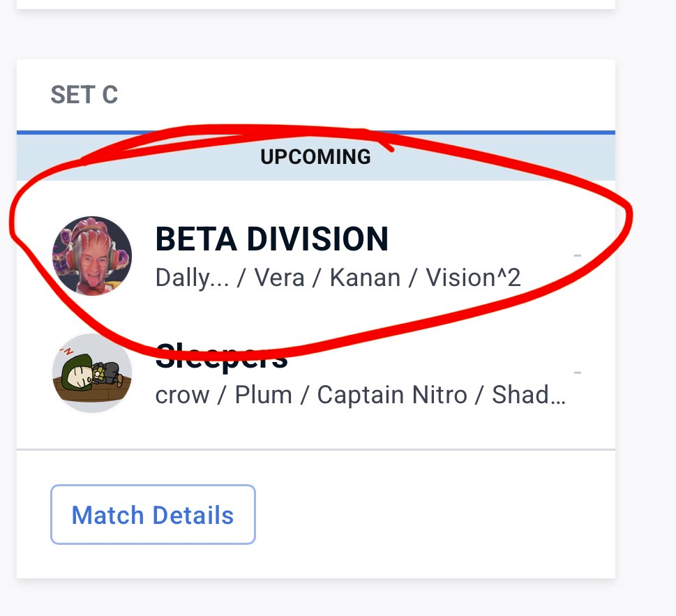This screenshot has width=676, height=616.
Task: Click player name crow in Sleepers roster
Action: click(x=182, y=395)
